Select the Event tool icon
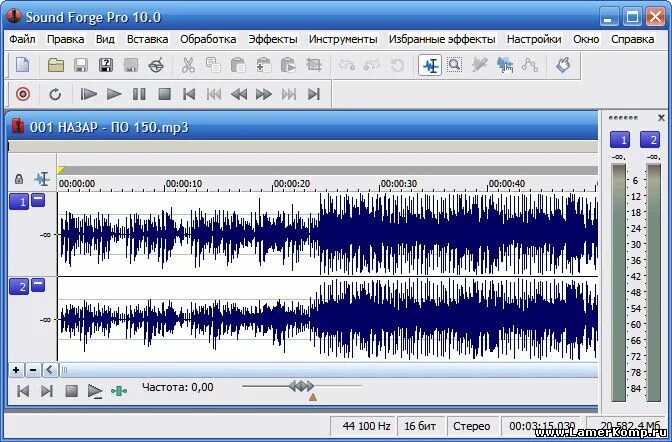Screen dimensions: 672x442 pyautogui.click(x=505, y=65)
